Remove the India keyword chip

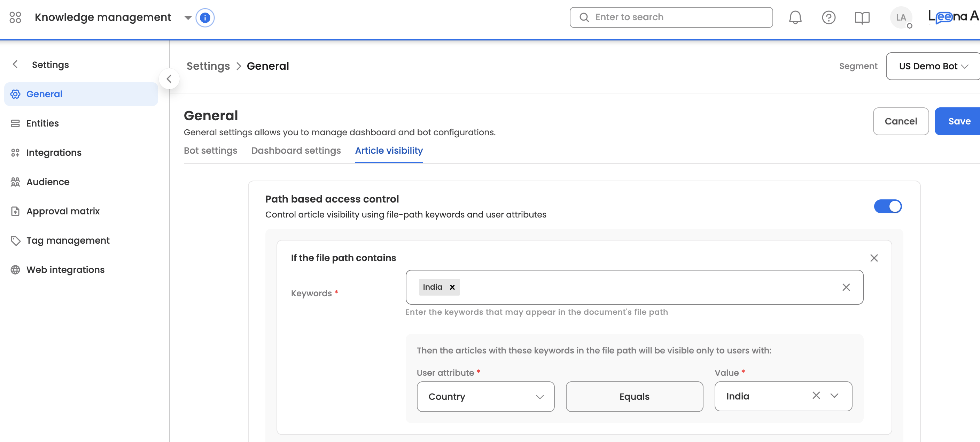pyautogui.click(x=452, y=287)
